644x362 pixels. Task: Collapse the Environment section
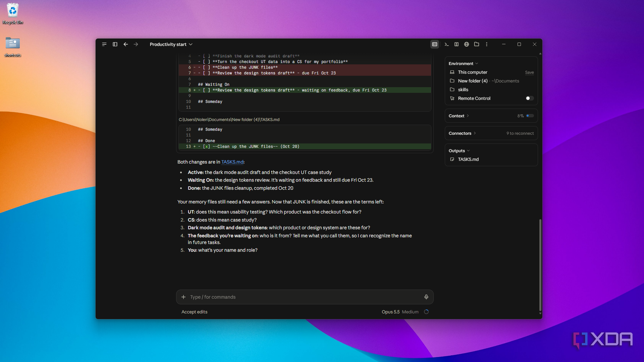click(x=463, y=64)
